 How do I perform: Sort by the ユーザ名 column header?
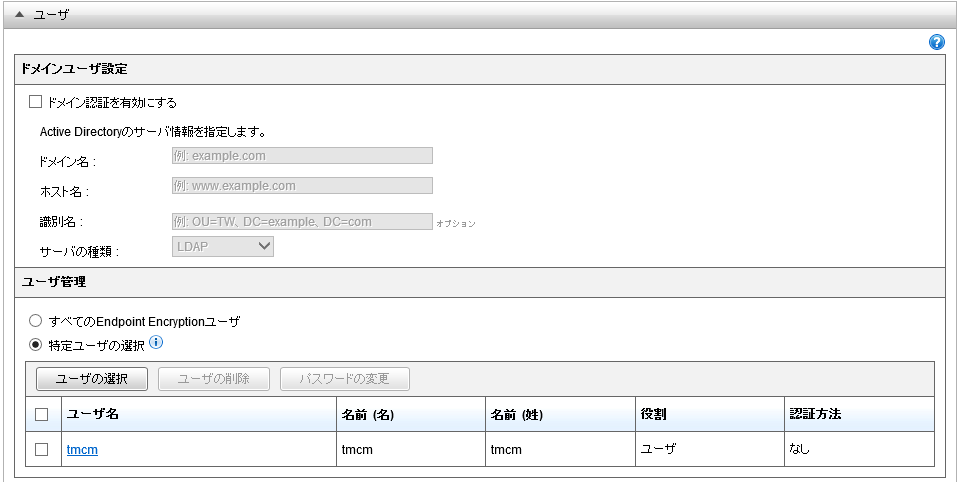click(x=93, y=414)
